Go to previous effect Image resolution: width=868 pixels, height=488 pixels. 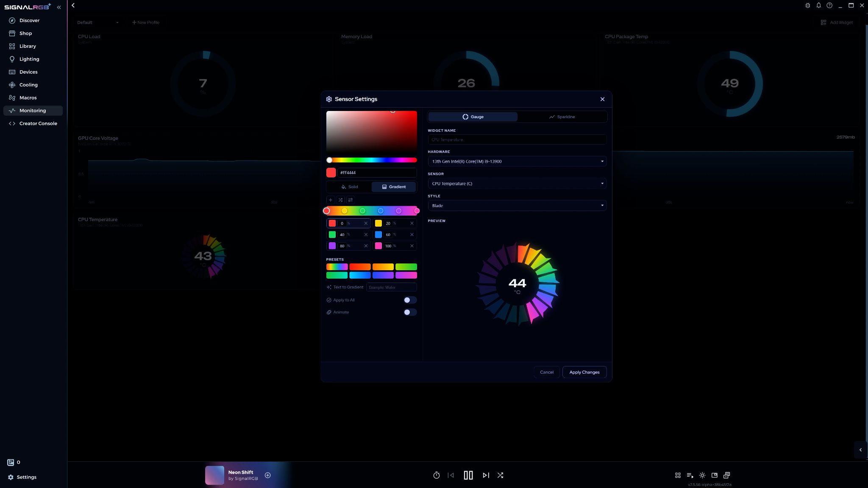click(451, 475)
